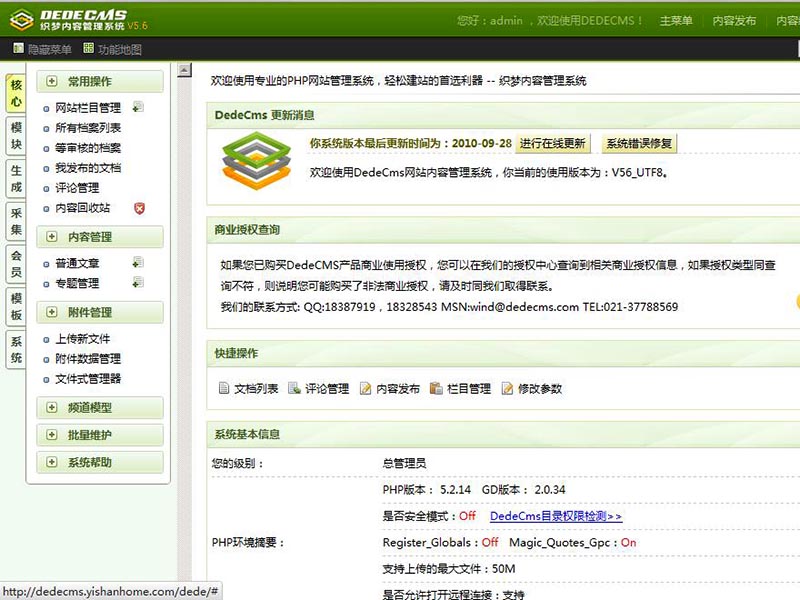Click the add icon beside 专题管理

click(137, 283)
